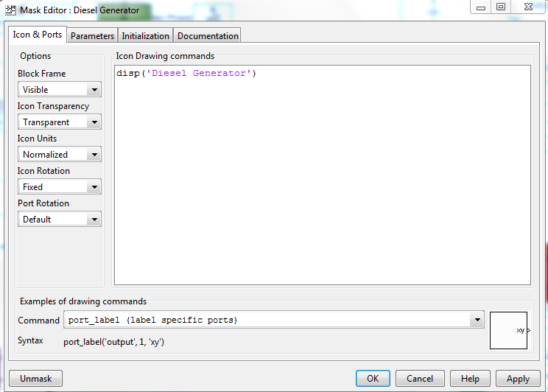Click the Cancel button
This screenshot has width=548, height=392.
420,378
